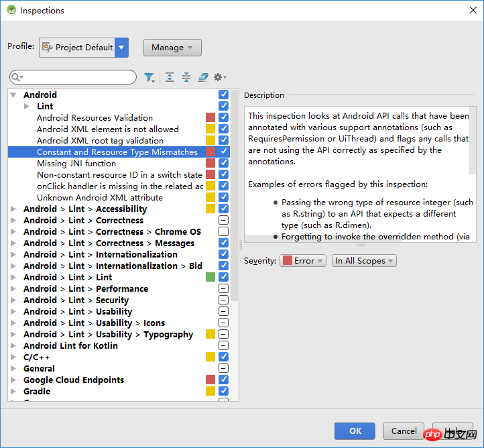
Task: Toggle the C/C++ checkbox
Action: (x=223, y=357)
